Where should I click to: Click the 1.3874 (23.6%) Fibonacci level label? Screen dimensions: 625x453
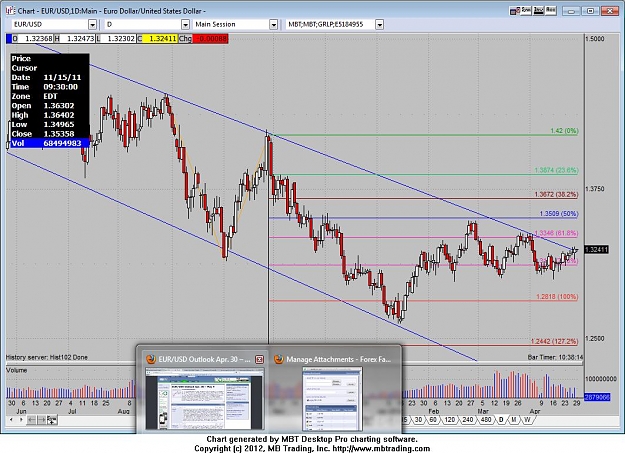[x=556, y=170]
